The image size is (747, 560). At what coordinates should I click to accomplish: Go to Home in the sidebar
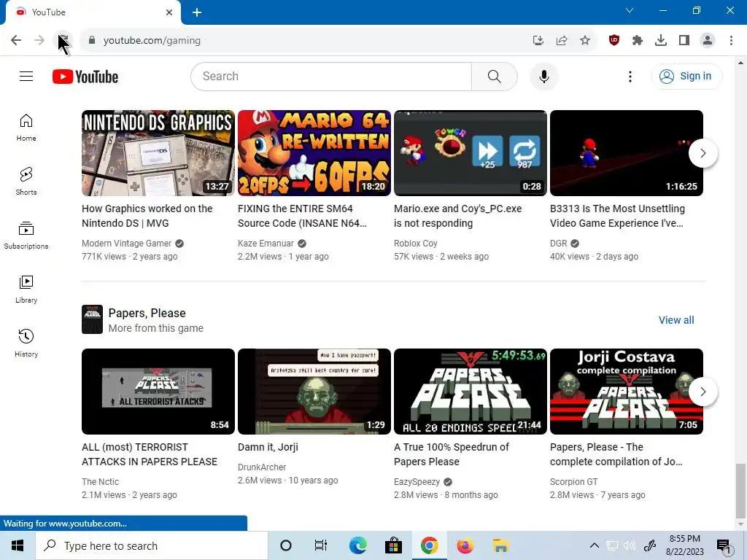coord(26,128)
